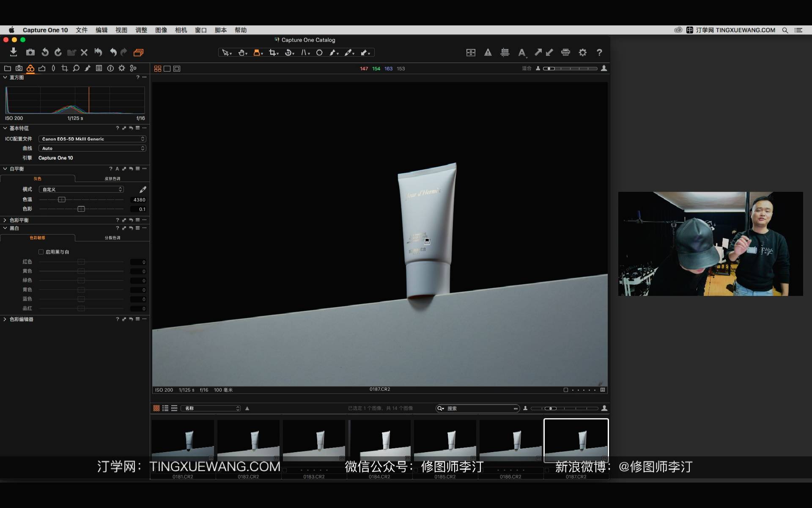Click the Annotations letter A toolbar icon
Image resolution: width=812 pixels, height=508 pixels.
(x=522, y=53)
